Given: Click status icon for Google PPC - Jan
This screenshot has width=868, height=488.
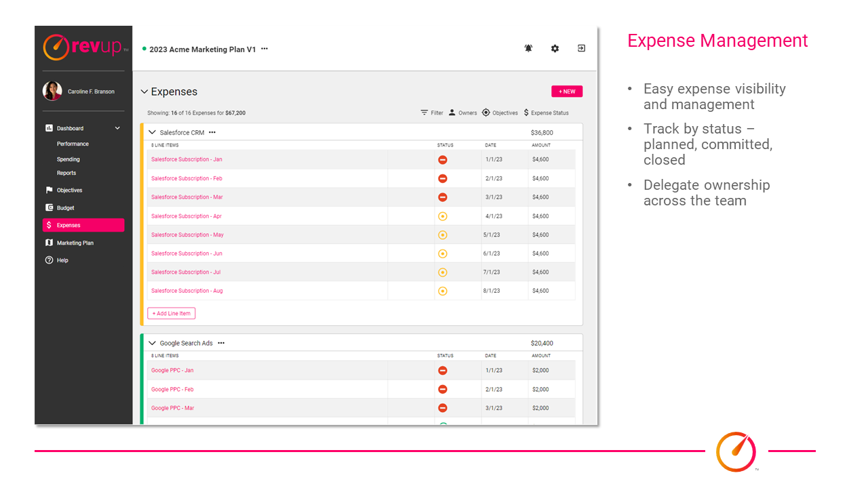Looking at the screenshot, I should point(443,371).
